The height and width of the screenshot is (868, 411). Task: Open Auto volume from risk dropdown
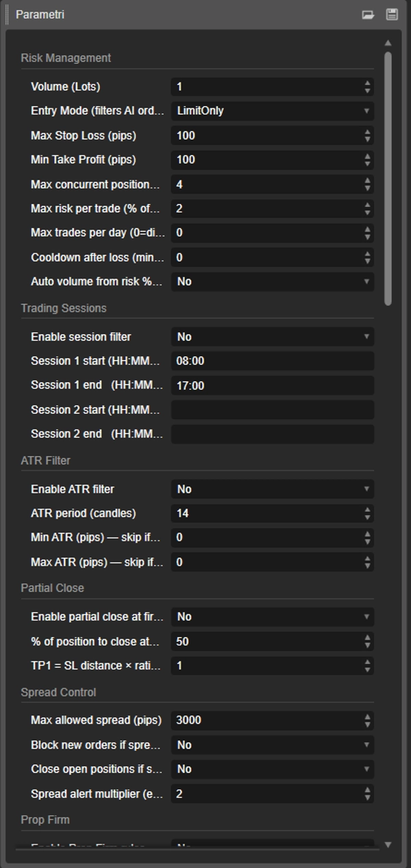pos(272,282)
